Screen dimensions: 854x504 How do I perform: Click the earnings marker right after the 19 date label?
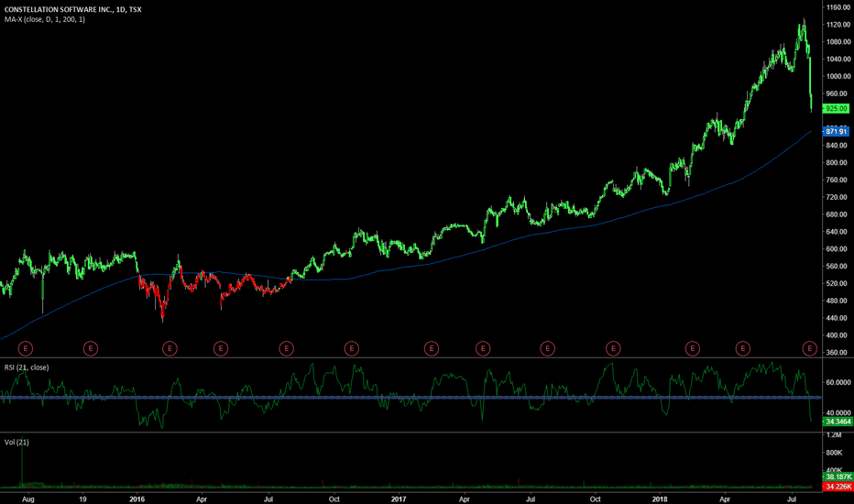(x=91, y=348)
